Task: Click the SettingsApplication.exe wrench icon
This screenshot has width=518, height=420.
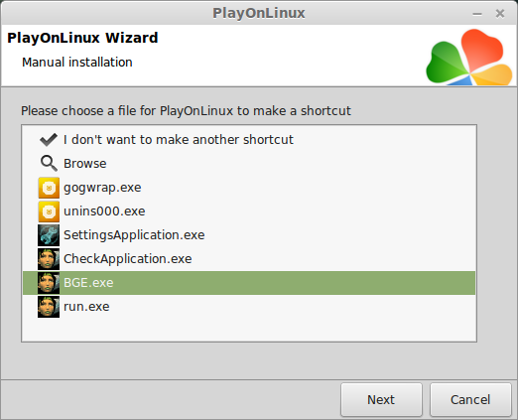Action: click(49, 235)
